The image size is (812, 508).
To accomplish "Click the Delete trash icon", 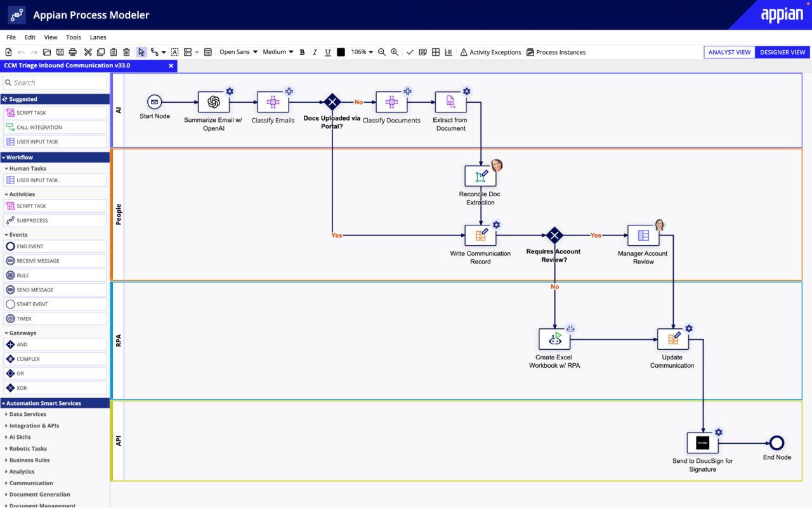I will coord(126,52).
